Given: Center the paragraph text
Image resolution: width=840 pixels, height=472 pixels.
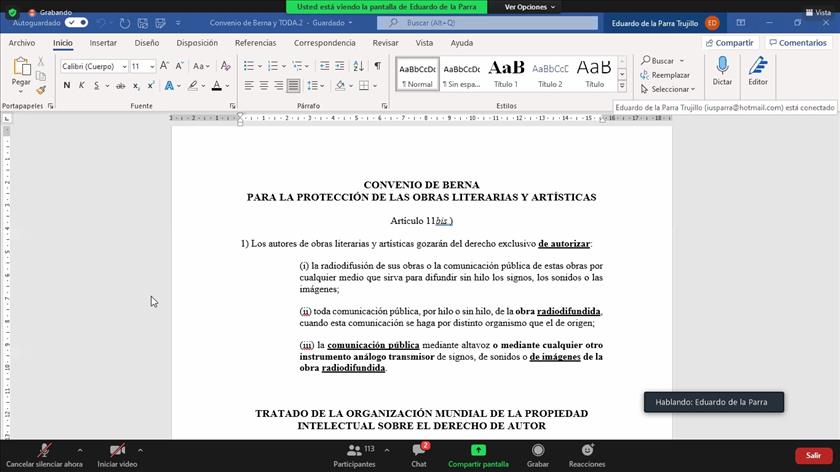Looking at the screenshot, I should tap(264, 85).
